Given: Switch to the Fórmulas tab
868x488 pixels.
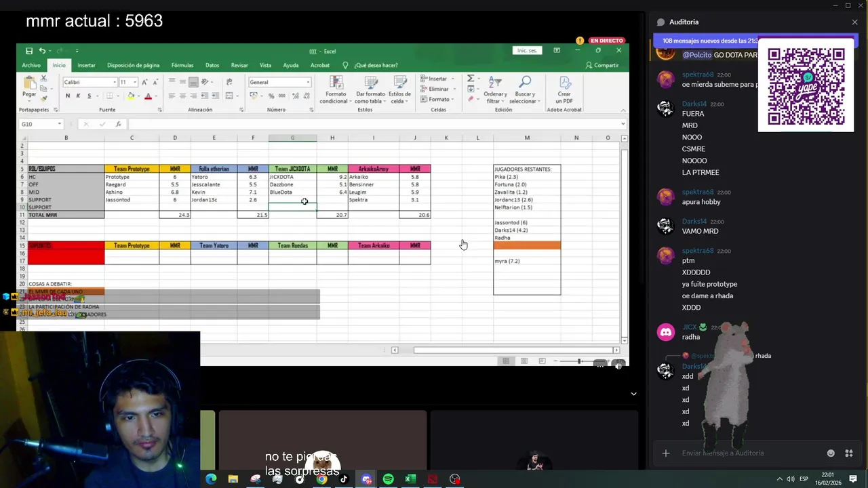Looking at the screenshot, I should tap(182, 65).
